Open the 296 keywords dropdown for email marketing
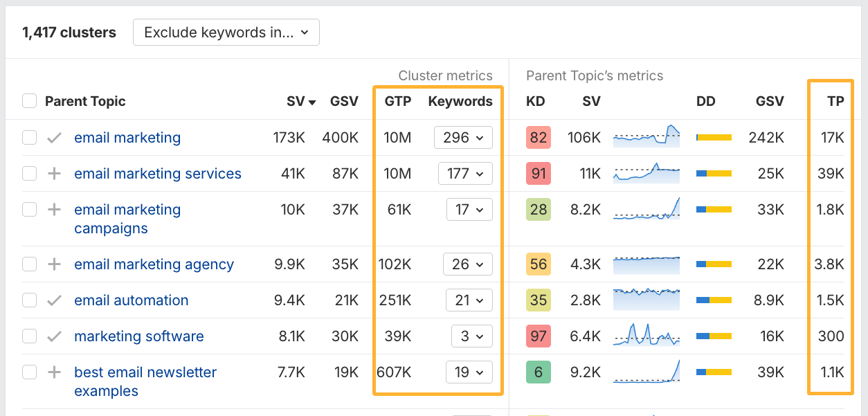Image resolution: width=868 pixels, height=416 pixels. click(x=463, y=138)
